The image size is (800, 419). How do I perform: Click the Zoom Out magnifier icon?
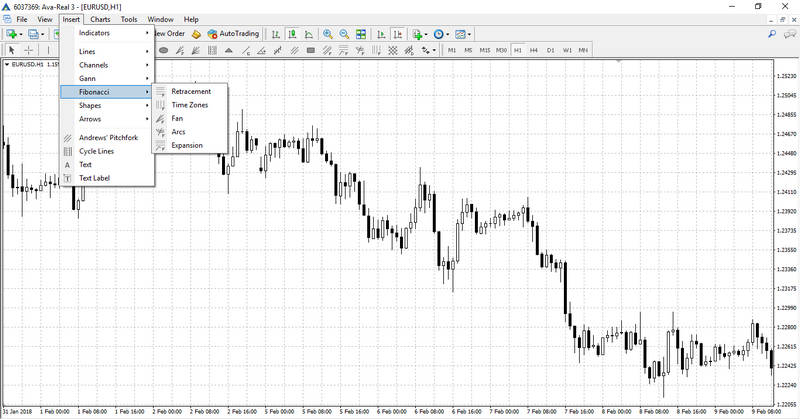point(343,33)
